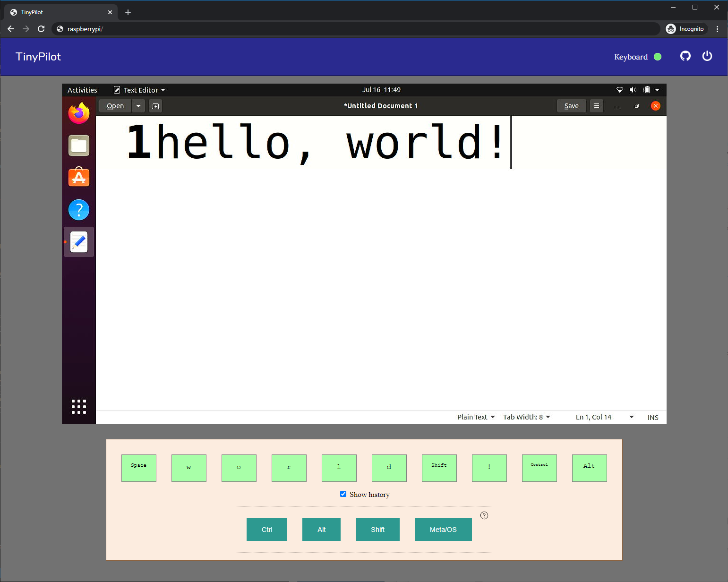728x582 pixels.
Task: Toggle the INS insert mode indicator
Action: point(653,418)
